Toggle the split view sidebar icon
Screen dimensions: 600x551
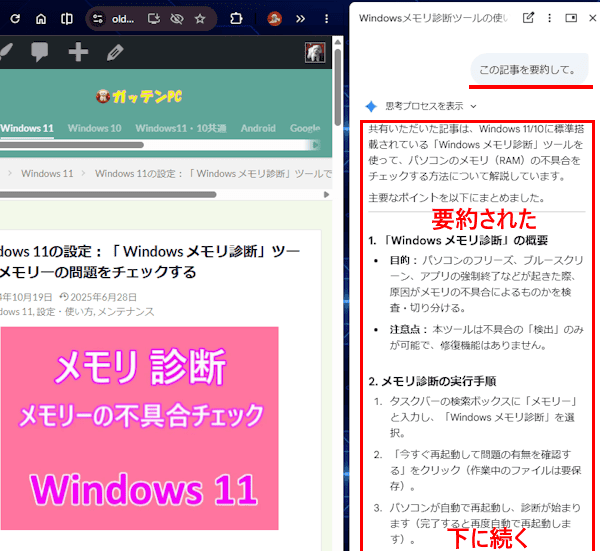pos(67,19)
